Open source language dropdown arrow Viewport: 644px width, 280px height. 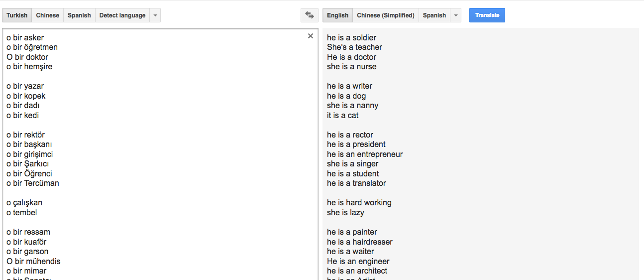click(155, 15)
